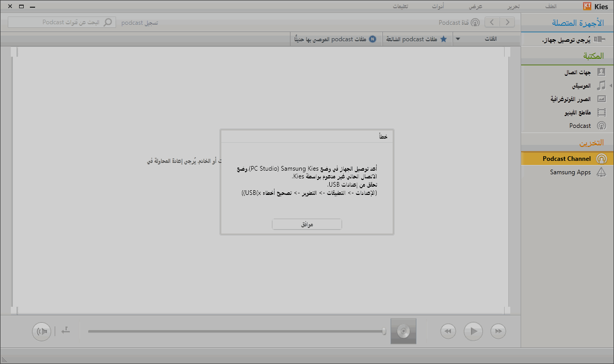Click the rewind button
614x364 pixels.
(x=448, y=331)
